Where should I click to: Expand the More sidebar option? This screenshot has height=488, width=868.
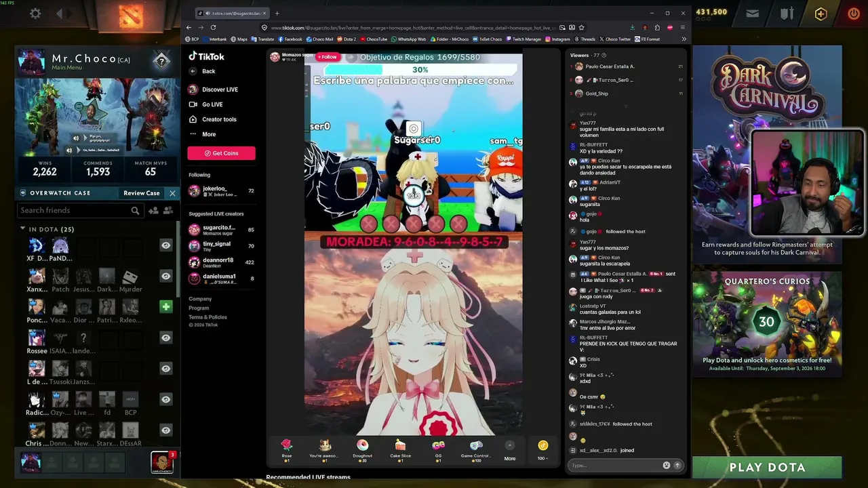point(202,134)
